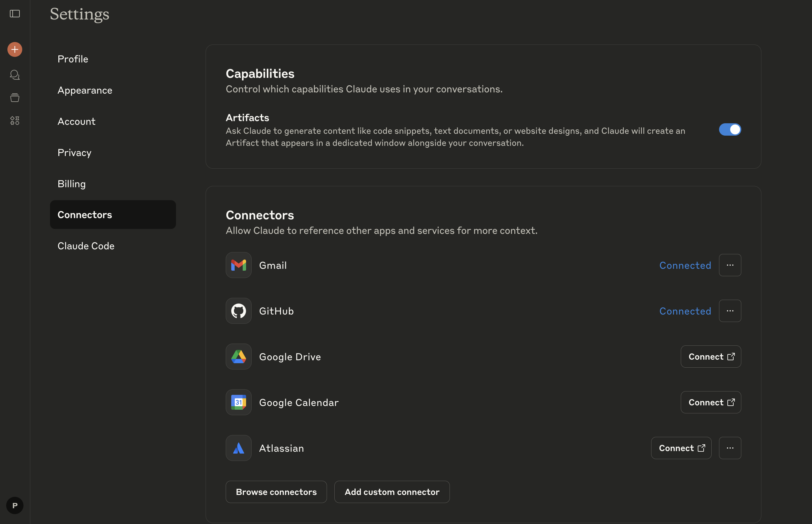Viewport: 812px width, 524px height.
Task: Click the Google Drive connector icon
Action: pos(238,357)
